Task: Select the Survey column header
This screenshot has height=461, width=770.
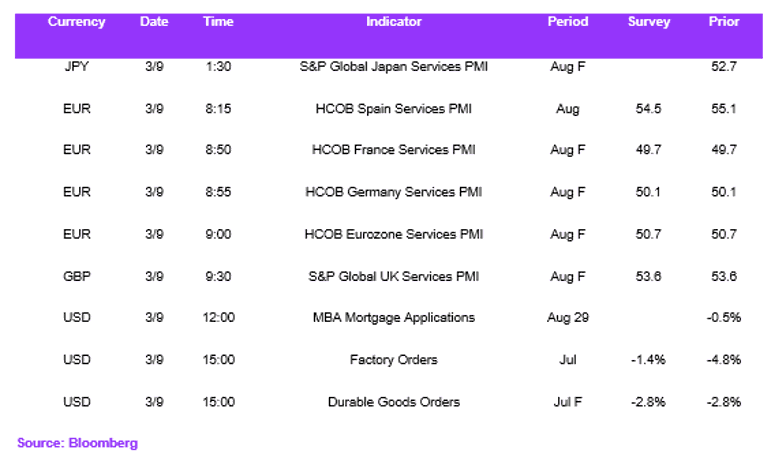Action: click(649, 22)
